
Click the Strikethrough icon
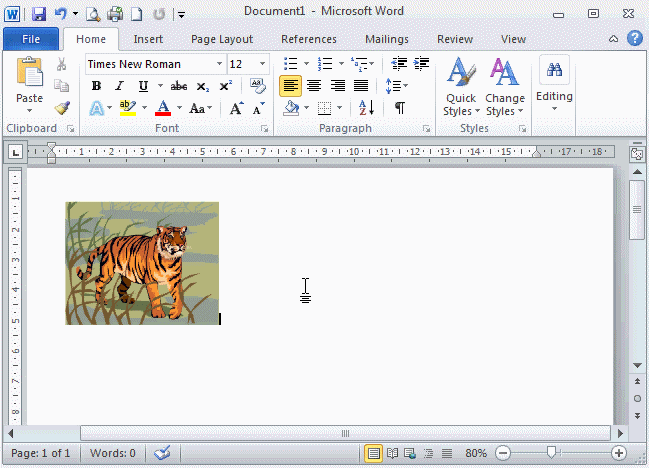point(179,86)
